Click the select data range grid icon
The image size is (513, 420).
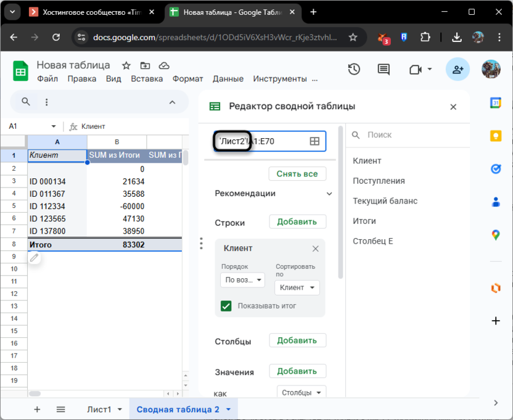pyautogui.click(x=314, y=141)
